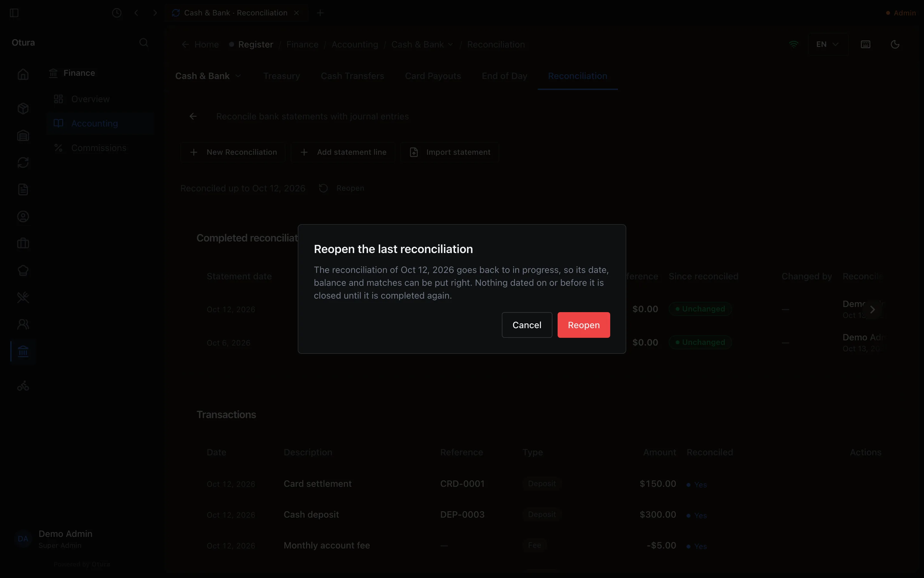The image size is (924, 578).
Task: Open Overview in the Finance menu
Action: point(100,99)
